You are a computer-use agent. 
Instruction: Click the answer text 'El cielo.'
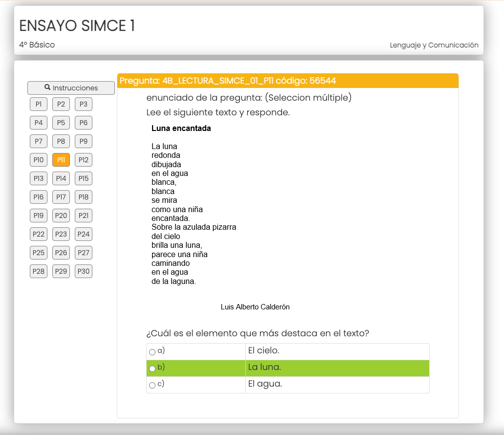[263, 351]
